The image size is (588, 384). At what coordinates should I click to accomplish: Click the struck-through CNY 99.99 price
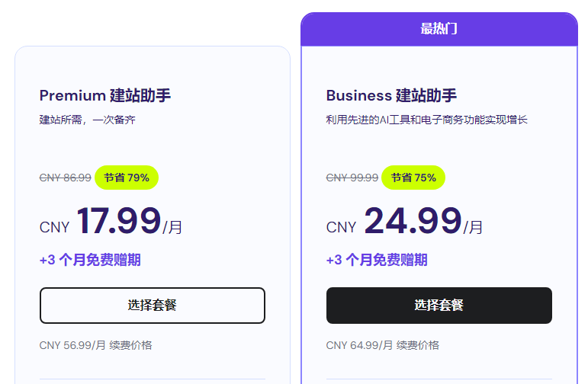pyautogui.click(x=352, y=178)
